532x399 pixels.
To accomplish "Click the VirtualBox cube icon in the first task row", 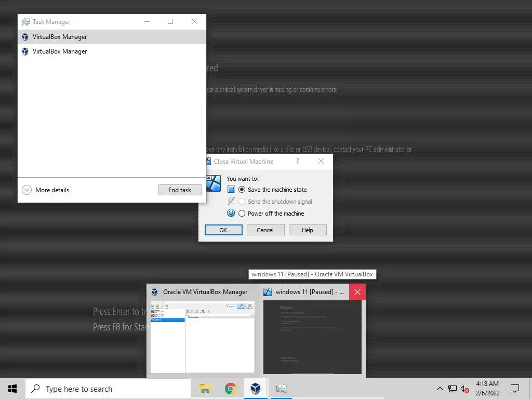I will tap(25, 37).
